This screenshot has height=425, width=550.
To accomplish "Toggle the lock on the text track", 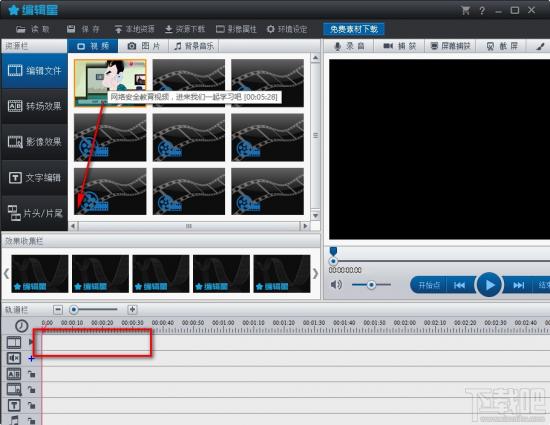I will [x=32, y=405].
